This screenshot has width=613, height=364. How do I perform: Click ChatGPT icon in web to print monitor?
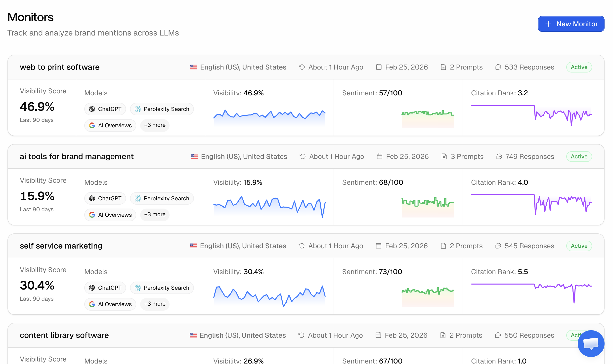pyautogui.click(x=92, y=109)
